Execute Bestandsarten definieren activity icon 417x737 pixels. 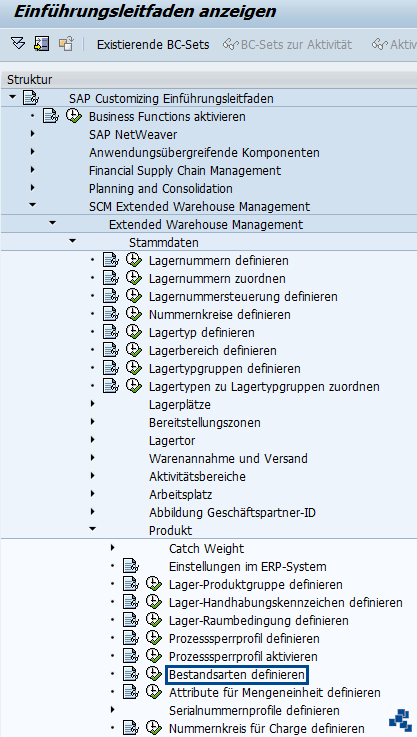[x=154, y=674]
